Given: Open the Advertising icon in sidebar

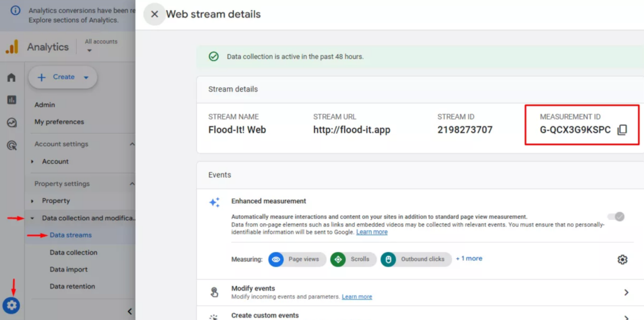Looking at the screenshot, I should pyautogui.click(x=11, y=145).
